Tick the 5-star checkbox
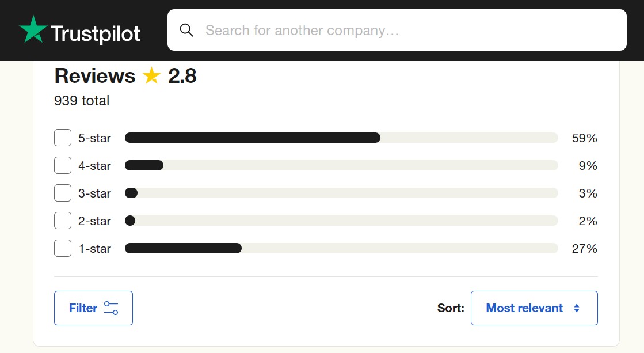The width and height of the screenshot is (644, 353). click(63, 138)
